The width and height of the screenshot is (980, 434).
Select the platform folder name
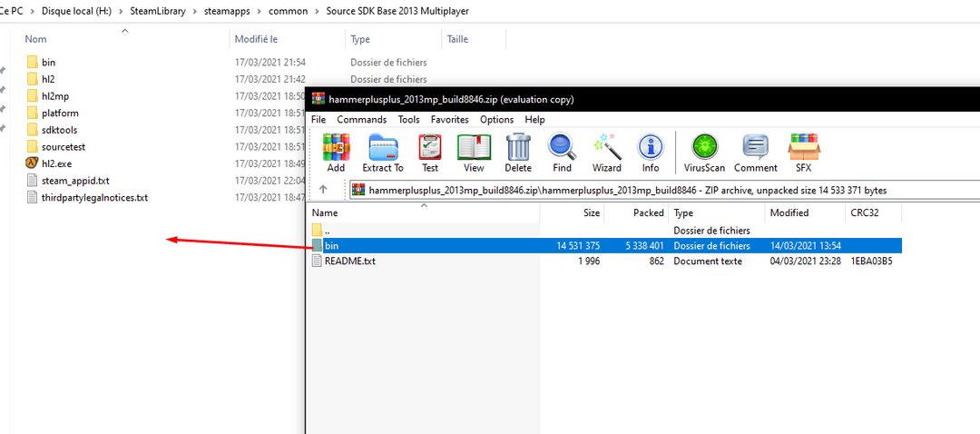coord(60,113)
